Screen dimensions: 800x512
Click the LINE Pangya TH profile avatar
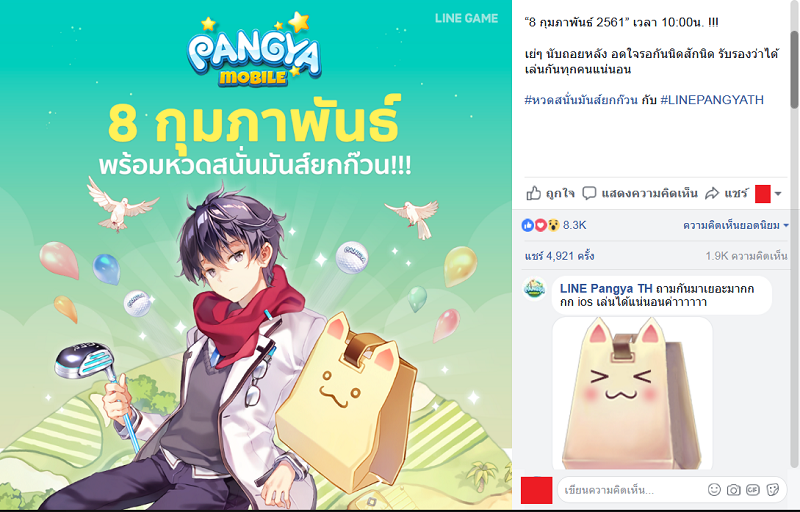coord(535,289)
